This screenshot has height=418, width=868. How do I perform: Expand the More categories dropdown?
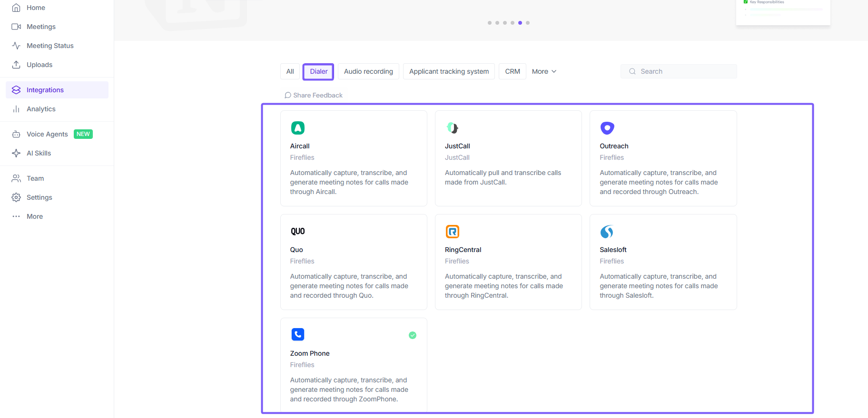pyautogui.click(x=544, y=71)
